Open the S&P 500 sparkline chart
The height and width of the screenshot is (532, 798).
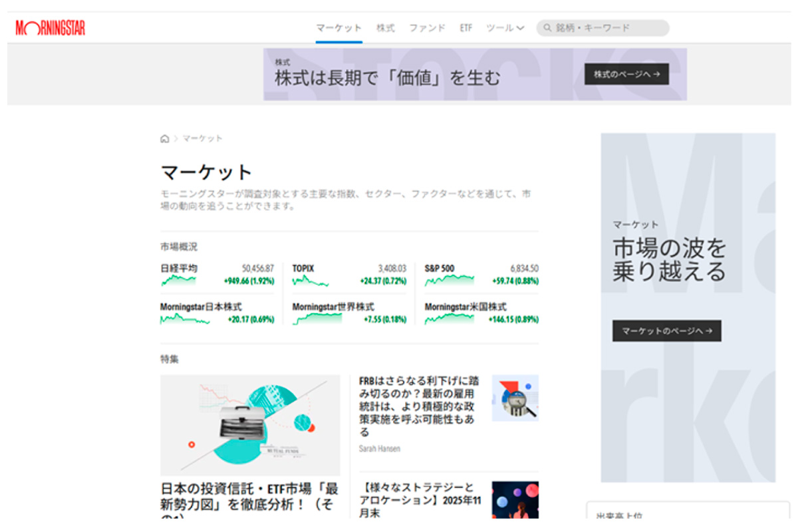pos(450,281)
